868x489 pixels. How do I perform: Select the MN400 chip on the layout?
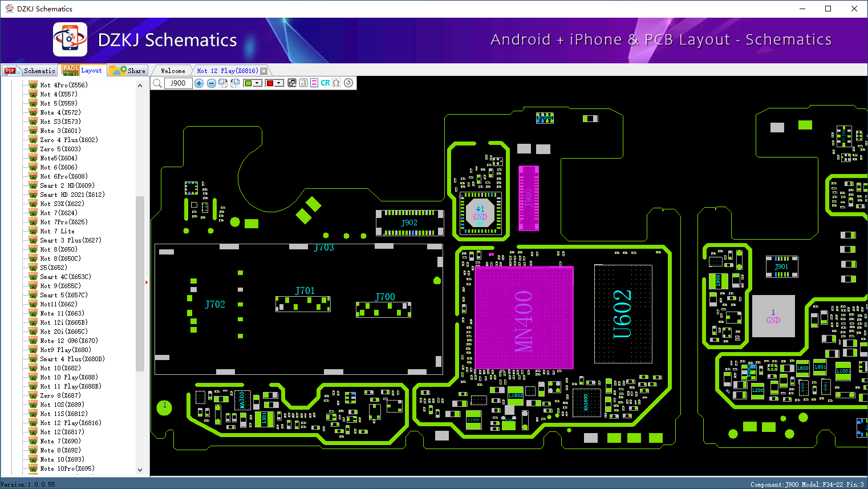(x=524, y=318)
